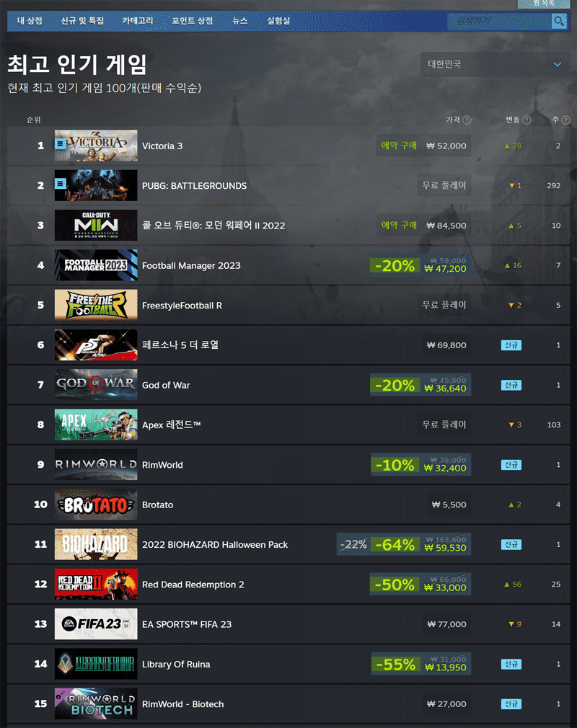Select the Brotato game thumbnail
Viewport: 577px width, 728px height.
pos(96,505)
